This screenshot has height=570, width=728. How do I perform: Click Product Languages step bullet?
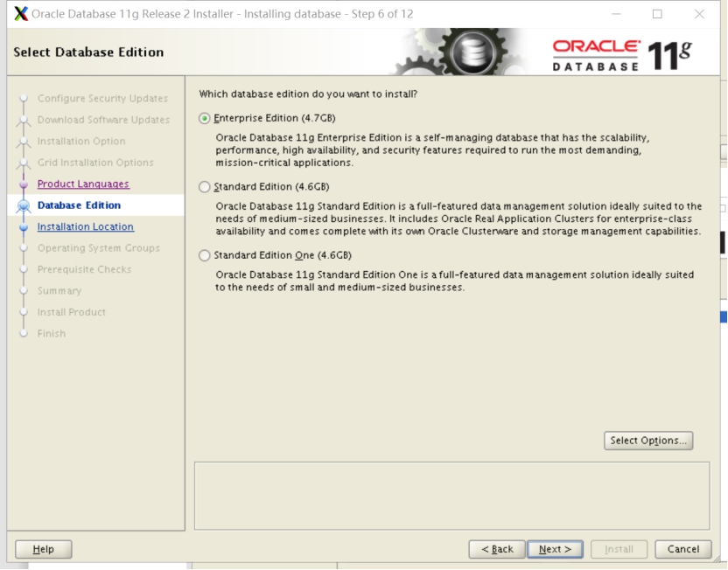(24, 184)
